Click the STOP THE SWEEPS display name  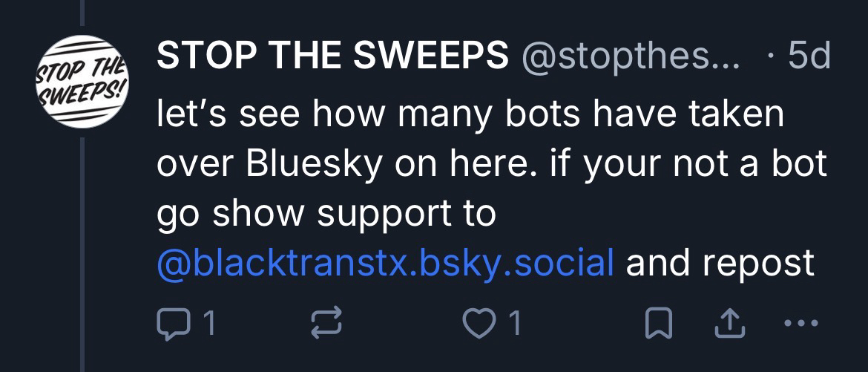(332, 57)
